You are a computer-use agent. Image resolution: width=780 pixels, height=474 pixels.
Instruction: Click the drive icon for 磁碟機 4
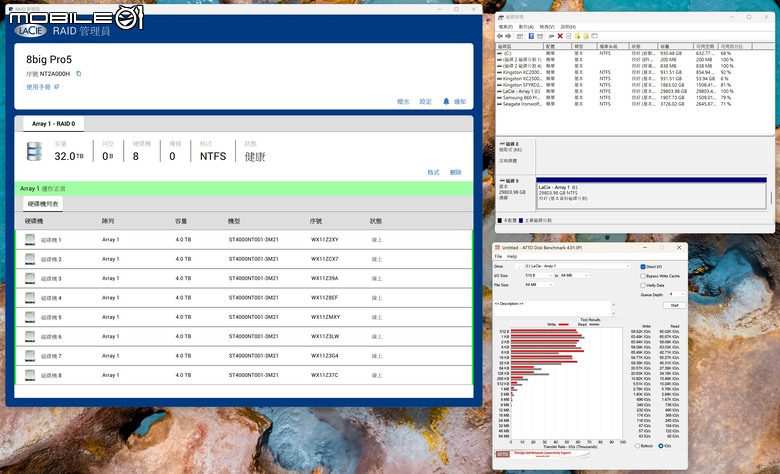[x=30, y=297]
